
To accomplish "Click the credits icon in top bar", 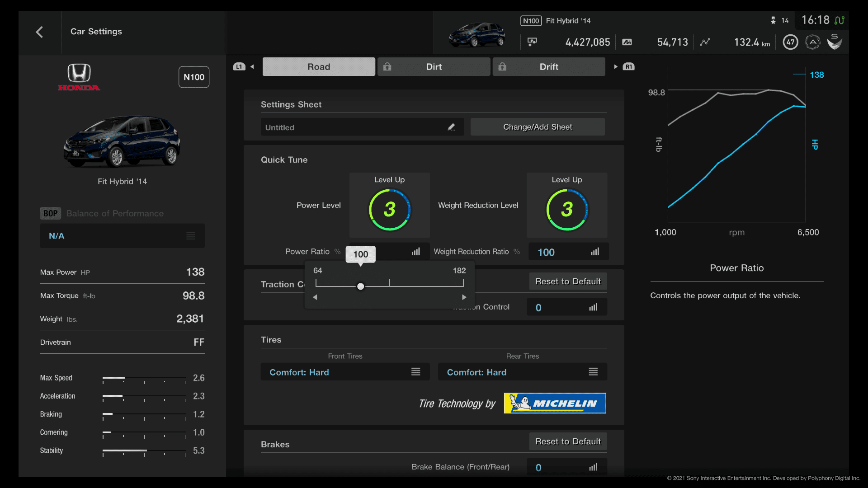I will 532,42.
